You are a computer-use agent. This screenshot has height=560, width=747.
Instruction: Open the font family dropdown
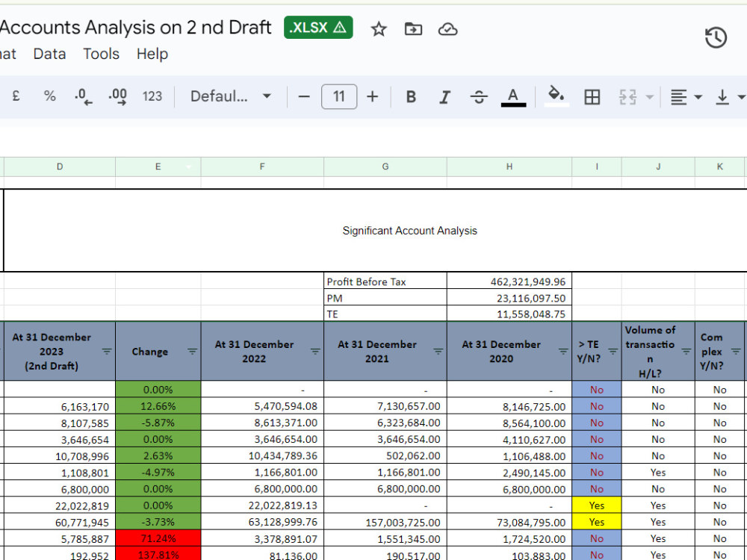(231, 96)
